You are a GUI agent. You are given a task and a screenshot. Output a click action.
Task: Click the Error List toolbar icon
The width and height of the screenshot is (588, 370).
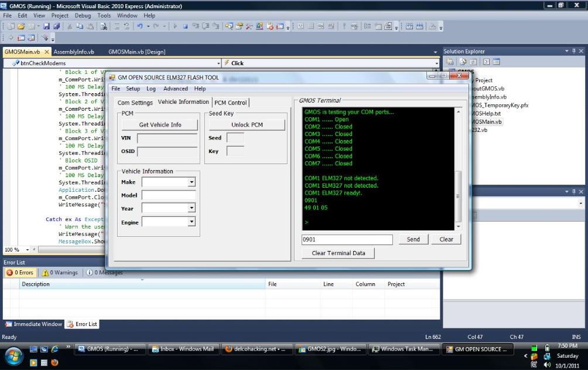(269, 26)
